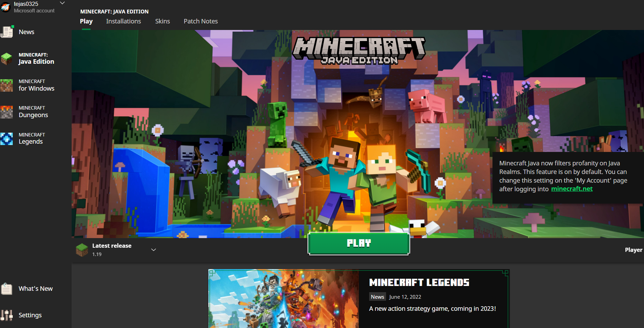This screenshot has width=644, height=328.
Task: Click the Latest release 1.19 version text
Action: 112,250
